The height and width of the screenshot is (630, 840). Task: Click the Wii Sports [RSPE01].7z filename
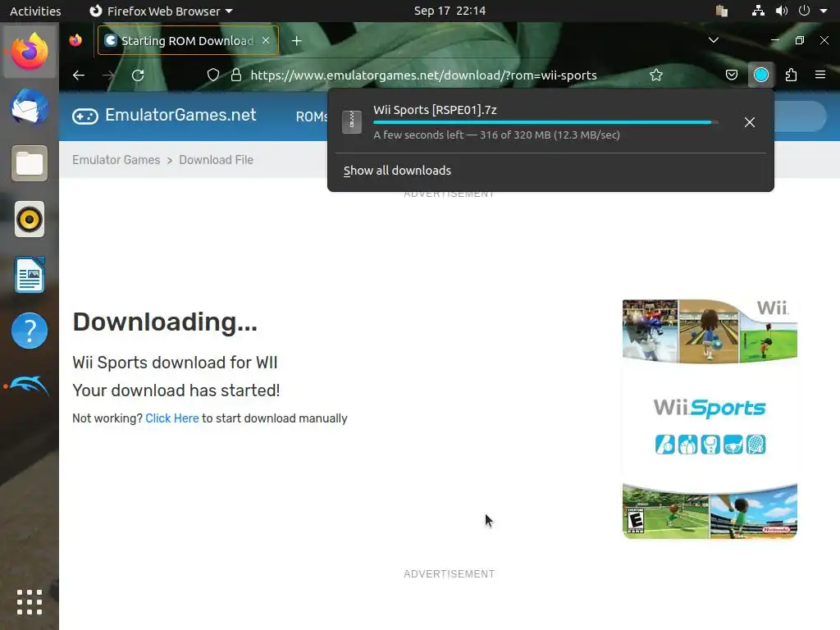(x=435, y=110)
